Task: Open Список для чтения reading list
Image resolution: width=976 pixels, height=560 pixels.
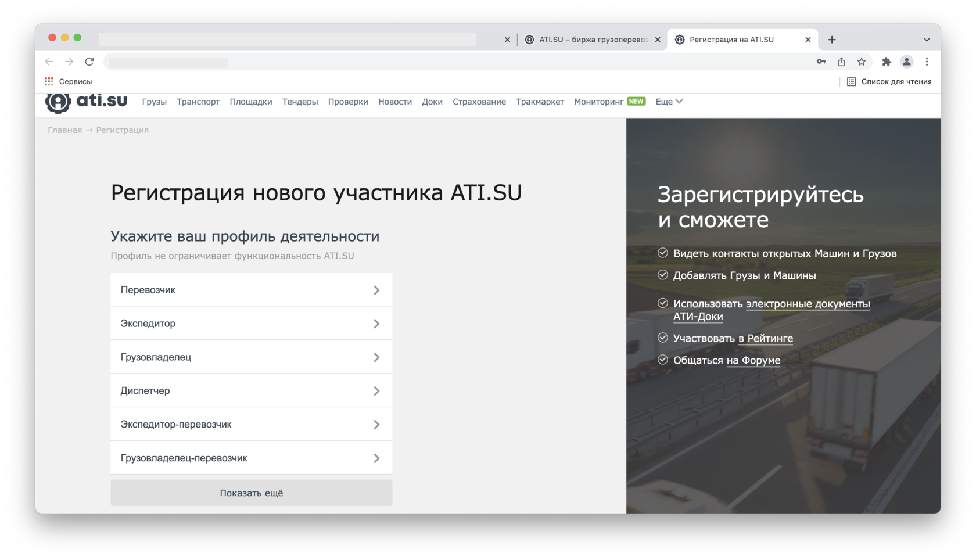Action: [x=889, y=81]
